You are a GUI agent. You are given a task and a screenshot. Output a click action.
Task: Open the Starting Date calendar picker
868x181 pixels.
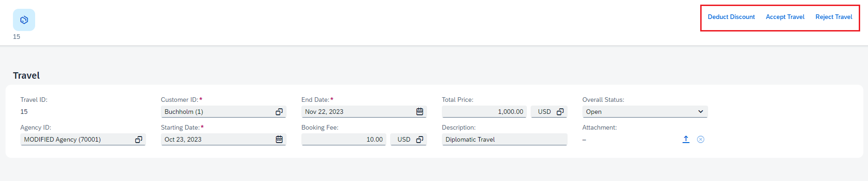tap(279, 139)
